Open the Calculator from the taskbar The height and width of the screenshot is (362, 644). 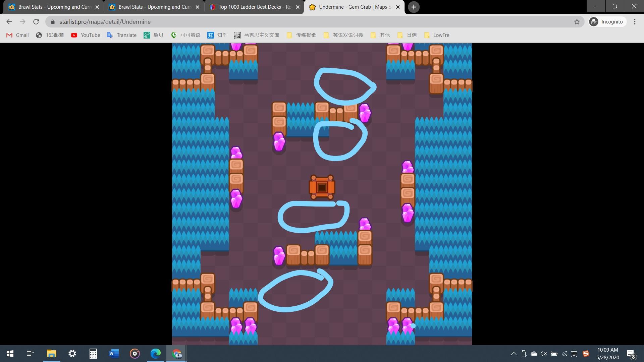click(93, 354)
